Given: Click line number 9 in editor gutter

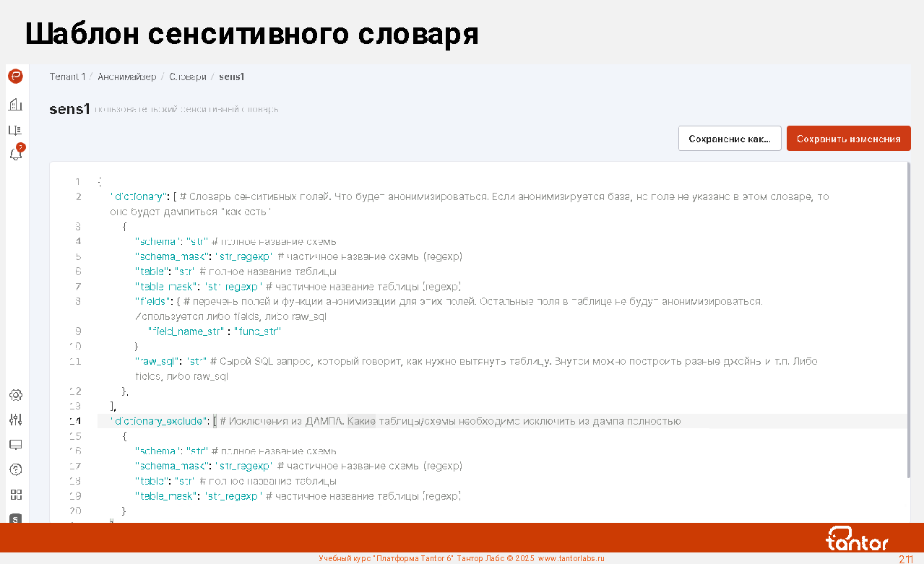Looking at the screenshot, I should click(77, 331).
